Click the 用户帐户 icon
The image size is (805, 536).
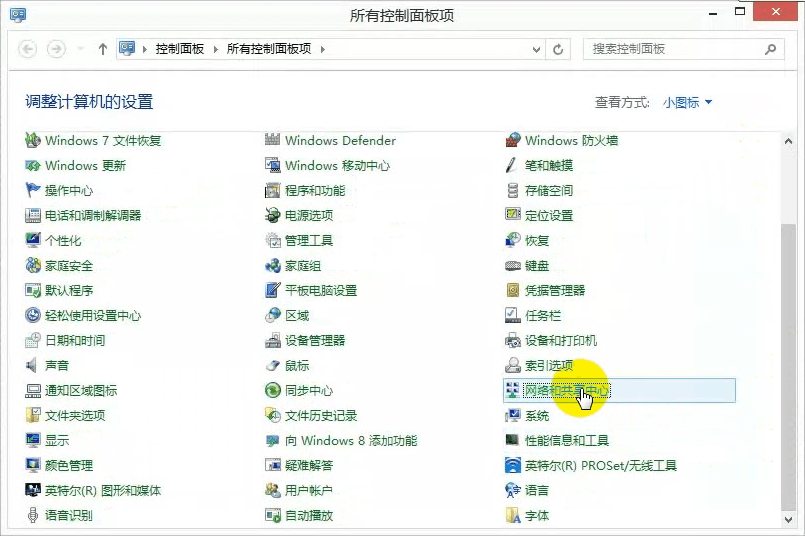(272, 491)
